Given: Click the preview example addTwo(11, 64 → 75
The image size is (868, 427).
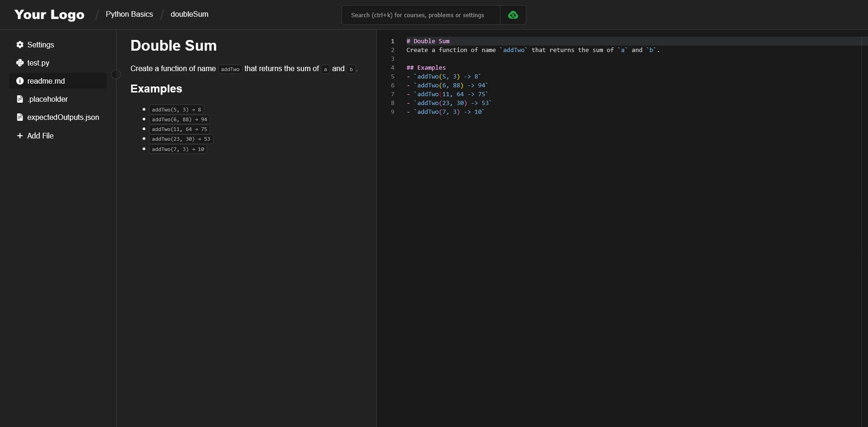Looking at the screenshot, I should (x=180, y=129).
